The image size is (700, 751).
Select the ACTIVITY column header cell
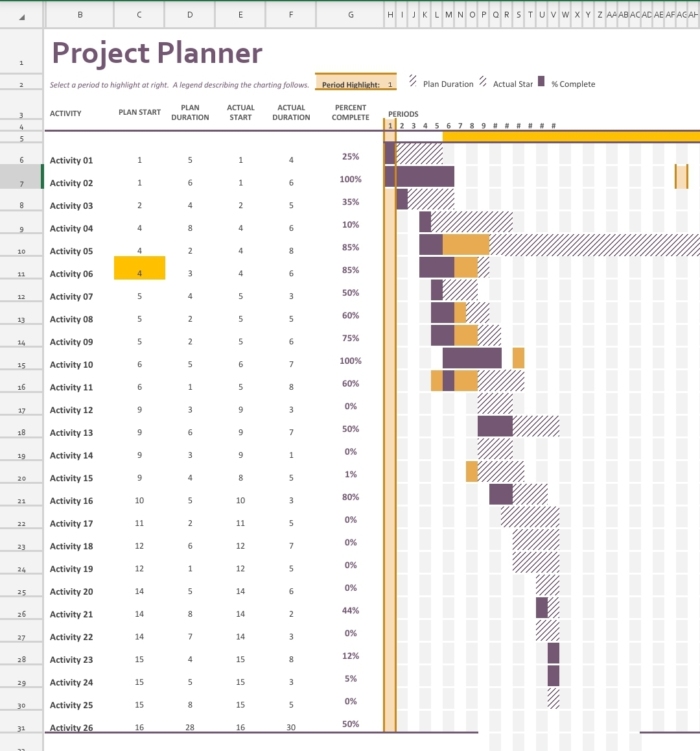[x=65, y=113]
